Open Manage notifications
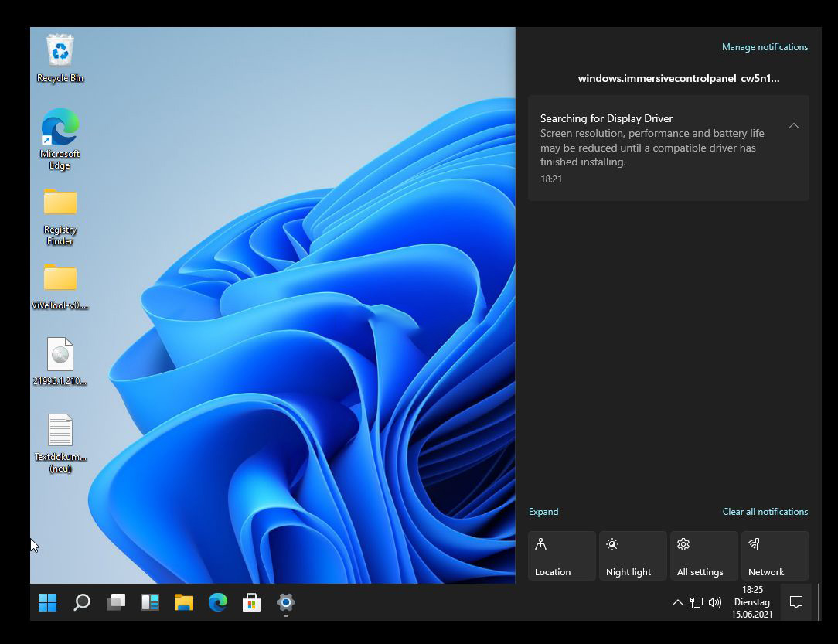This screenshot has width=838, height=644. pyautogui.click(x=765, y=46)
